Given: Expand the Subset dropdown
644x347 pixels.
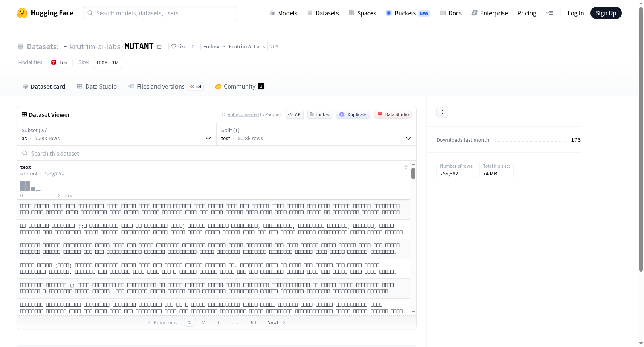Looking at the screenshot, I should [x=116, y=134].
